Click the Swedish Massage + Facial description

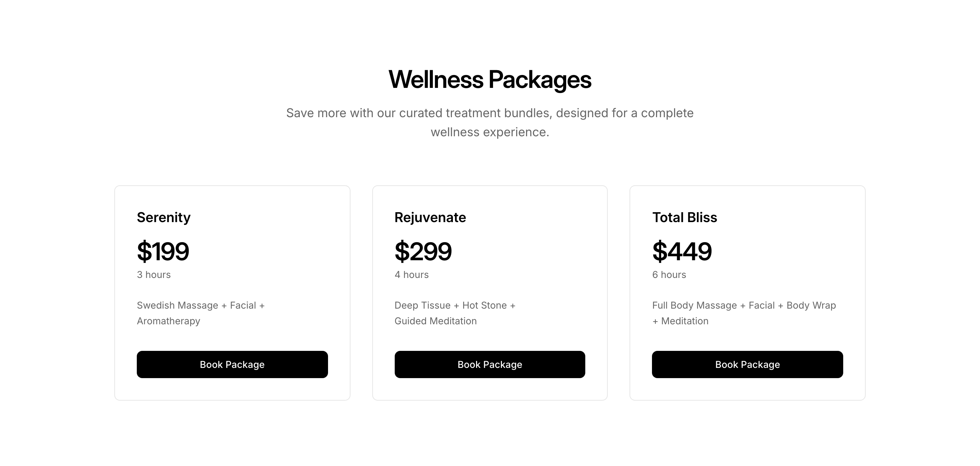(x=200, y=305)
